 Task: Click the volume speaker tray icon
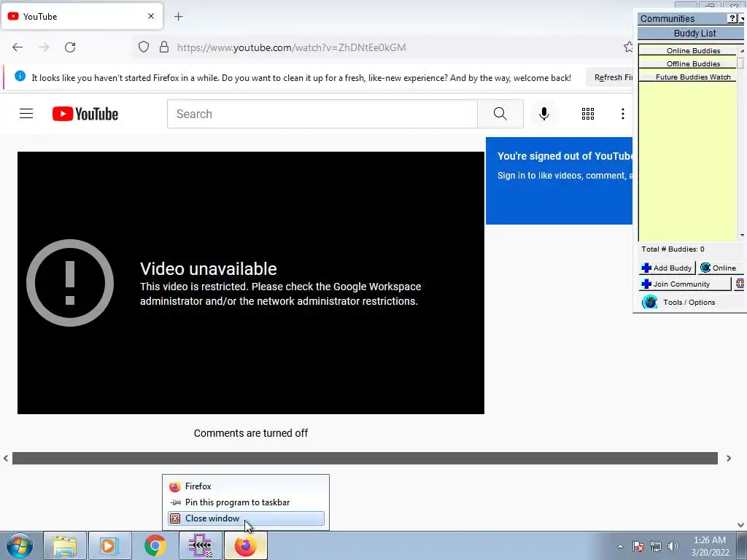click(x=673, y=546)
